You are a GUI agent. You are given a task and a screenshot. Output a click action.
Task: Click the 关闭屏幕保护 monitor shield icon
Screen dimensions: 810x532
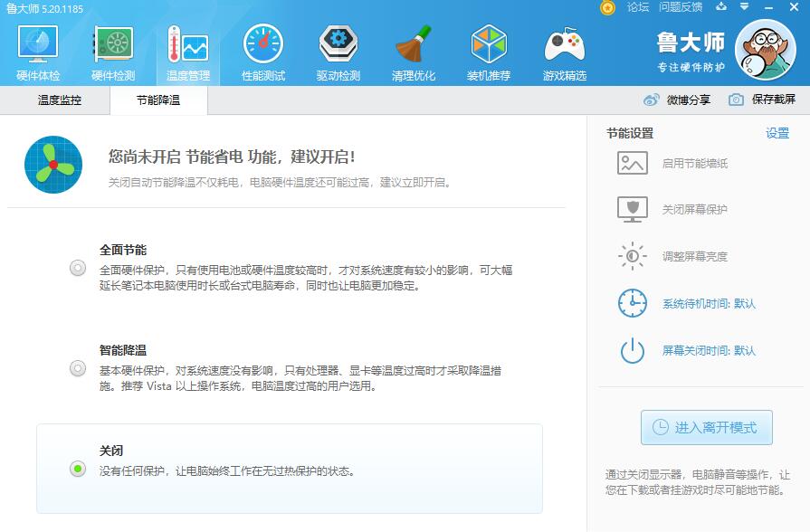click(x=633, y=209)
